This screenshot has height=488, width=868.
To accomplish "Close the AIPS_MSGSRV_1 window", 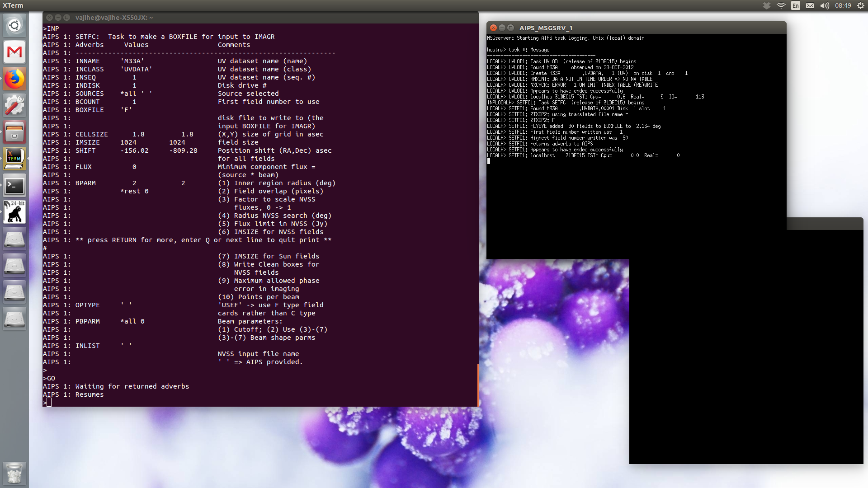I will (494, 28).
